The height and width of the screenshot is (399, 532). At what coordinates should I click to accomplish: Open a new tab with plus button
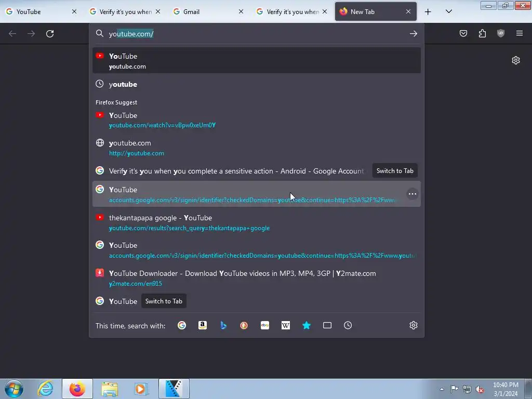(428, 12)
